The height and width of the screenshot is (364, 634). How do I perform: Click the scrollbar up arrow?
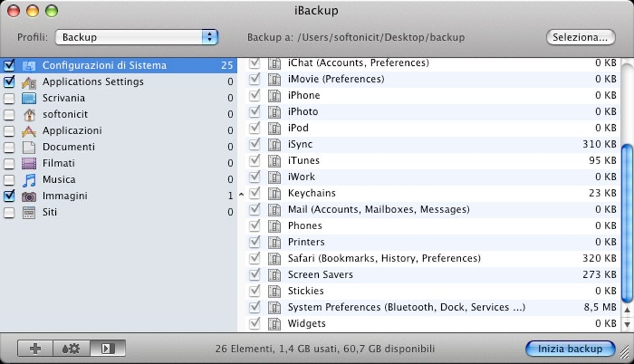627,311
